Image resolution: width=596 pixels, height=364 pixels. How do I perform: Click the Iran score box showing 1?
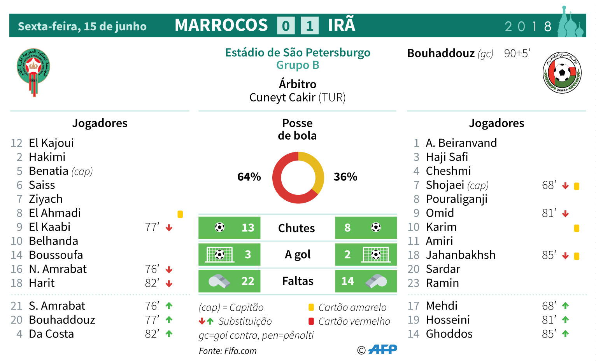pyautogui.click(x=310, y=26)
